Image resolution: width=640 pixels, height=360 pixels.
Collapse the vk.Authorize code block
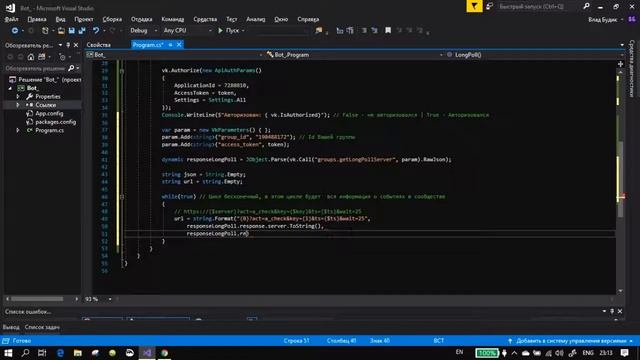click(x=122, y=71)
